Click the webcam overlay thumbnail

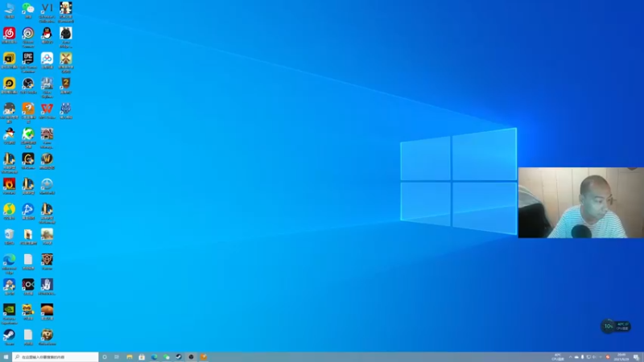[x=580, y=203]
